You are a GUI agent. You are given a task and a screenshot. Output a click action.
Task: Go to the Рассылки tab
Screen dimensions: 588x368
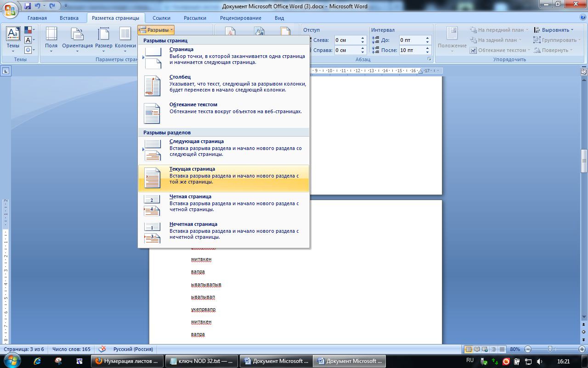[195, 18]
